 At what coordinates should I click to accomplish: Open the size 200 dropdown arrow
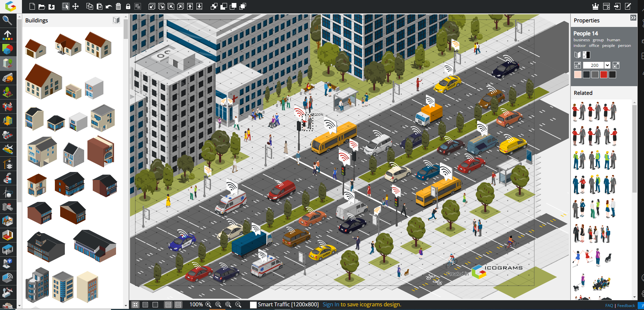607,65
